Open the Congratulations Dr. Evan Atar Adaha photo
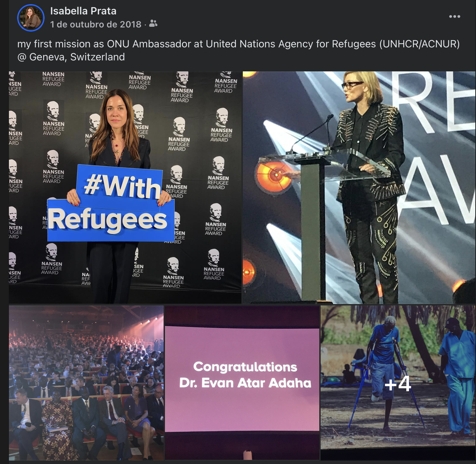476x464 pixels. 242,383
